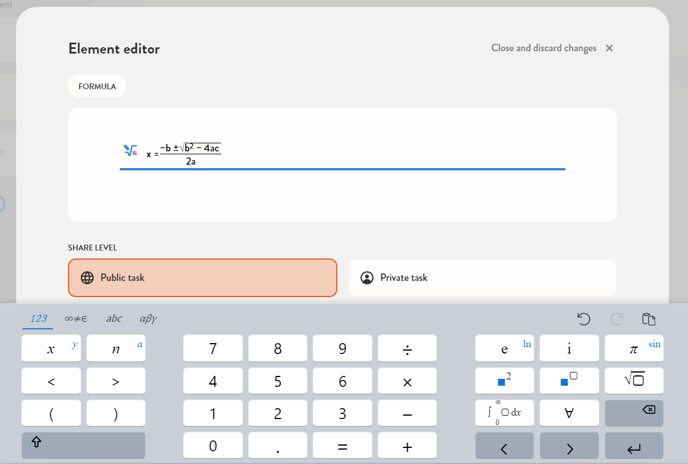The height and width of the screenshot is (464, 688).
Task: Click the paste clipboard icon
Action: coord(648,319)
